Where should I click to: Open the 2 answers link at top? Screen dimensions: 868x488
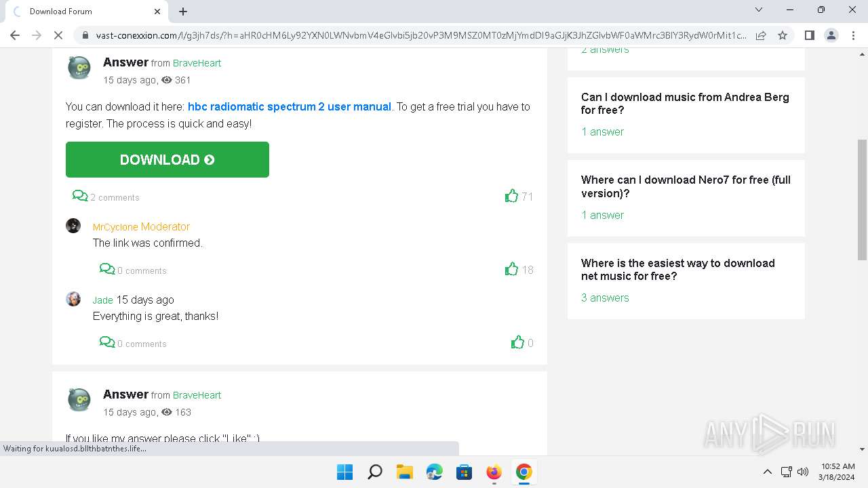coord(605,49)
